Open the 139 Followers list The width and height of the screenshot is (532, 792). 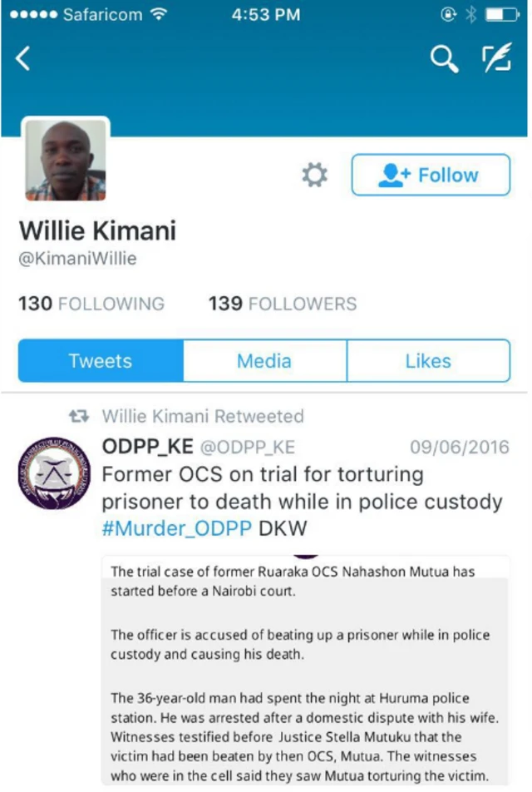coord(283,304)
